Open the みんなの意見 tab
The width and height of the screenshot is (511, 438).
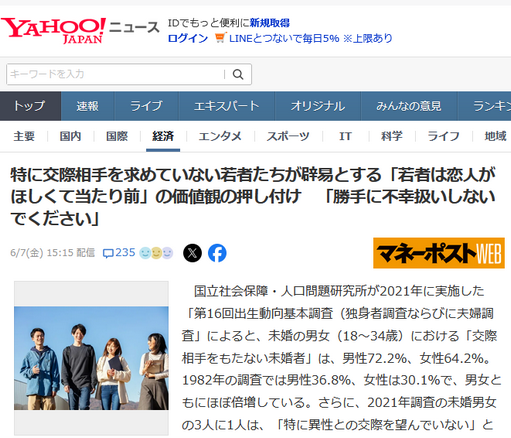[409, 106]
